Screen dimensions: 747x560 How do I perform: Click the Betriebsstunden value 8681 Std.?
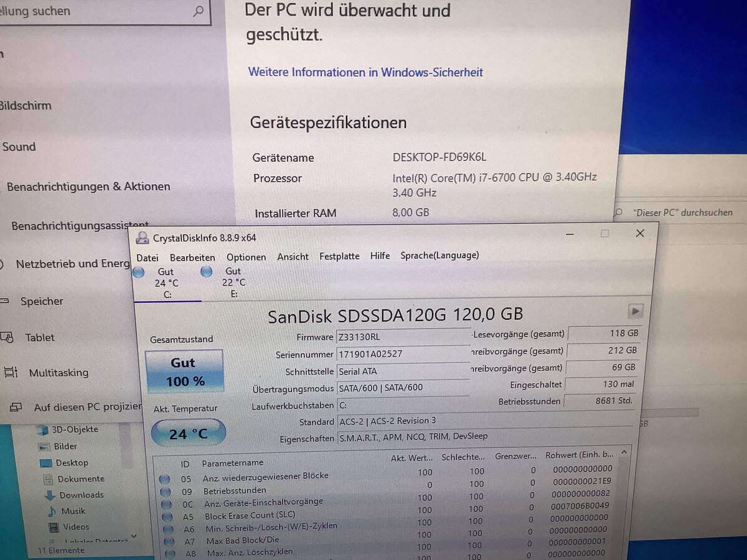601,401
